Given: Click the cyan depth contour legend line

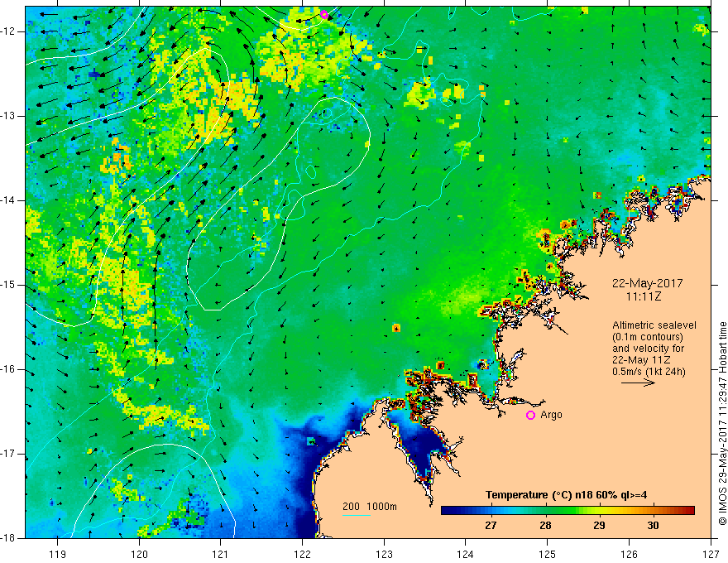Looking at the screenshot, I should tap(356, 515).
